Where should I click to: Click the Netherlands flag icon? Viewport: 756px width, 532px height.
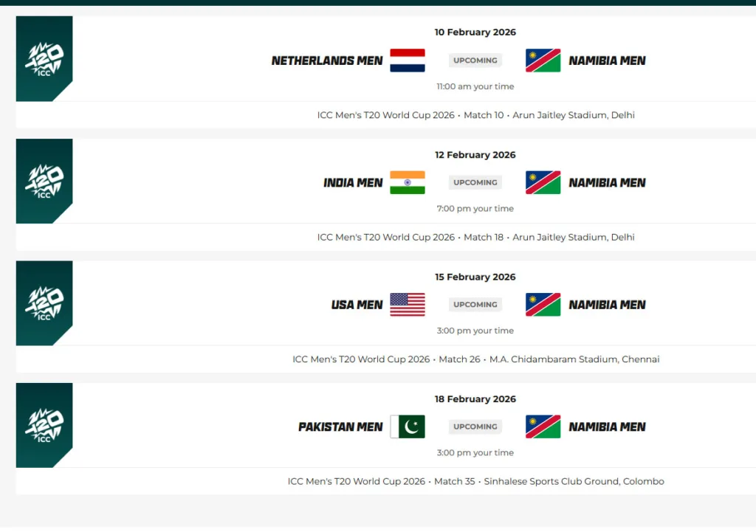(408, 61)
